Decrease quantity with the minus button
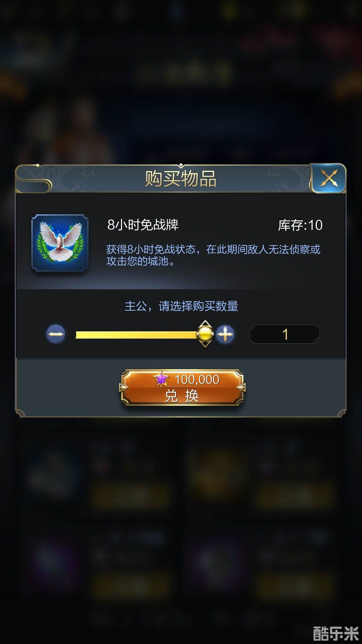362x644 pixels. (x=56, y=334)
